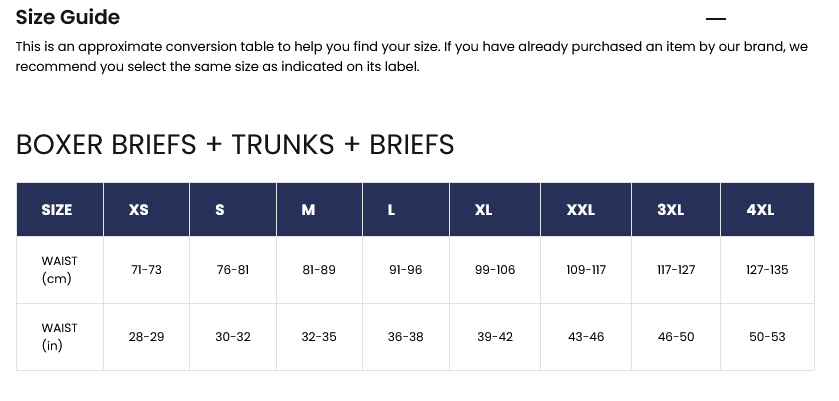839x401 pixels.
Task: Click the WAIST (cm) row label
Action: tap(59, 270)
